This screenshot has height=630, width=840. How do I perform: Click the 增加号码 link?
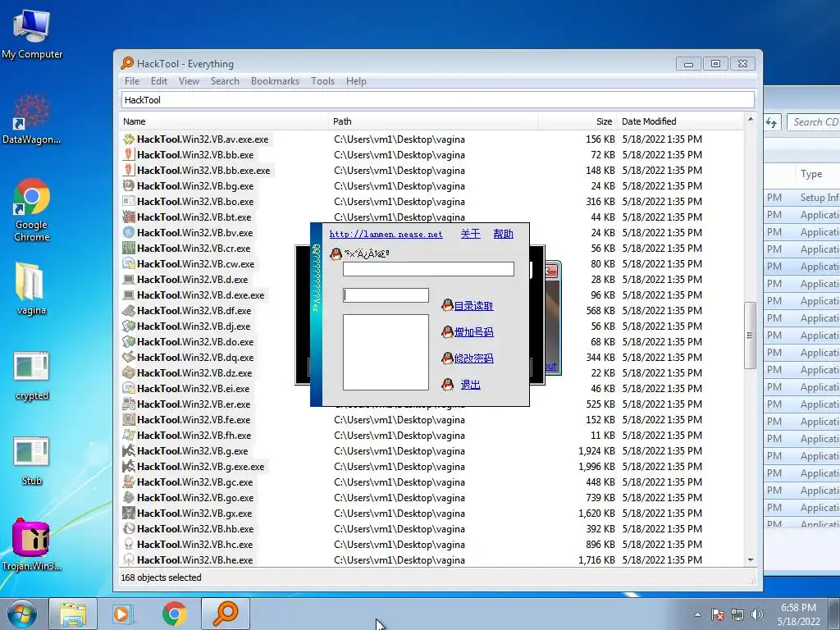click(473, 332)
